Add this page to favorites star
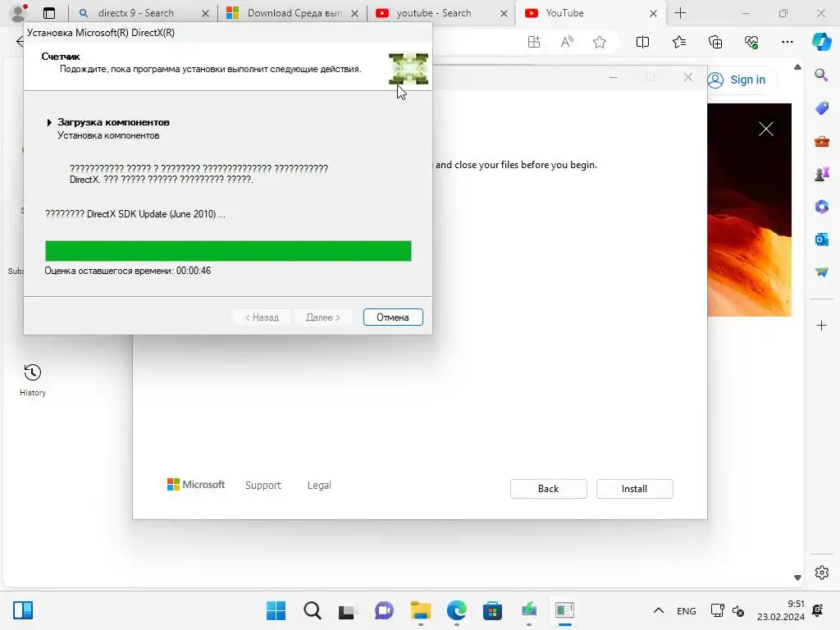 coord(600,42)
